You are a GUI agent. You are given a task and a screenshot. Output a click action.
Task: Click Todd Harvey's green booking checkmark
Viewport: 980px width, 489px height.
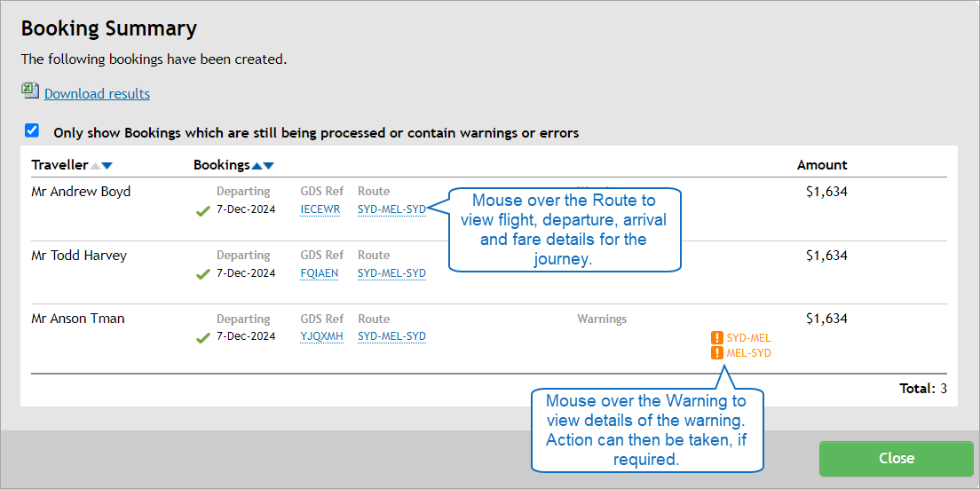(203, 274)
